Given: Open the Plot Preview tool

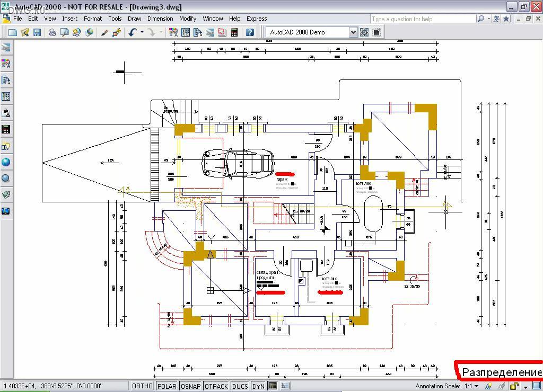Looking at the screenshot, I should [65, 32].
